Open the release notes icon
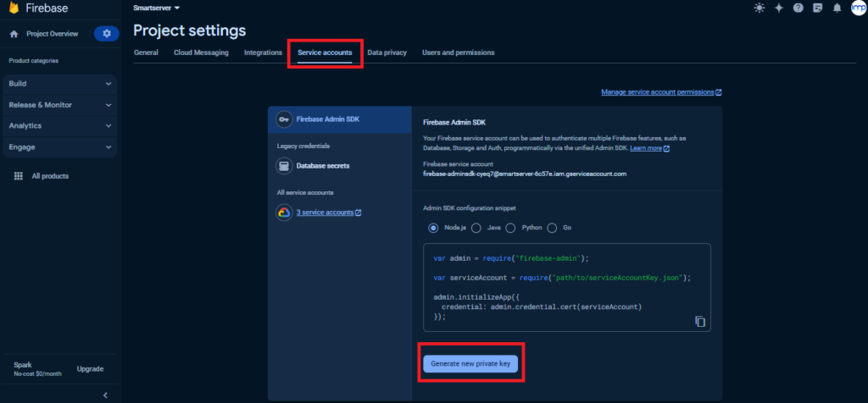Viewport: 868px width, 403px height. [x=818, y=8]
